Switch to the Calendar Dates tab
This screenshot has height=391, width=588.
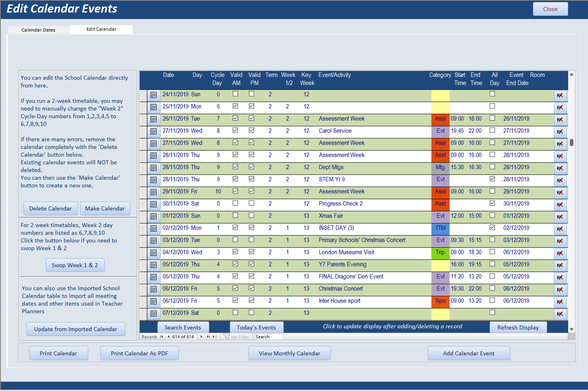click(x=38, y=30)
